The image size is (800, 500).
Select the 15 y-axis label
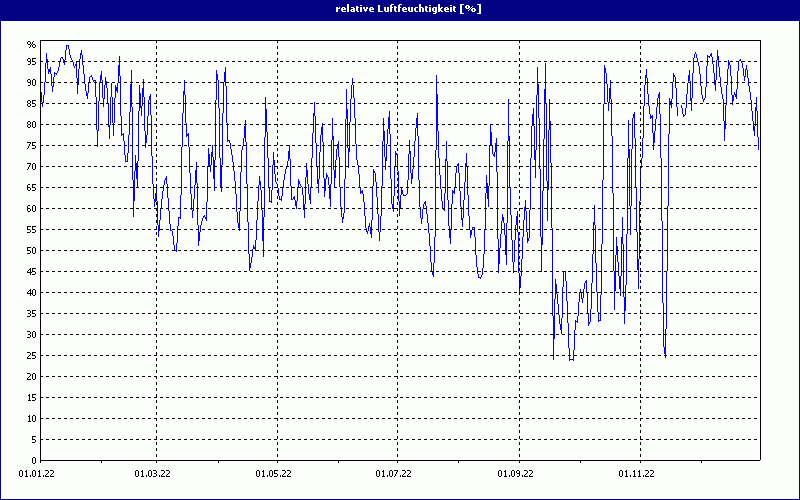(30, 398)
